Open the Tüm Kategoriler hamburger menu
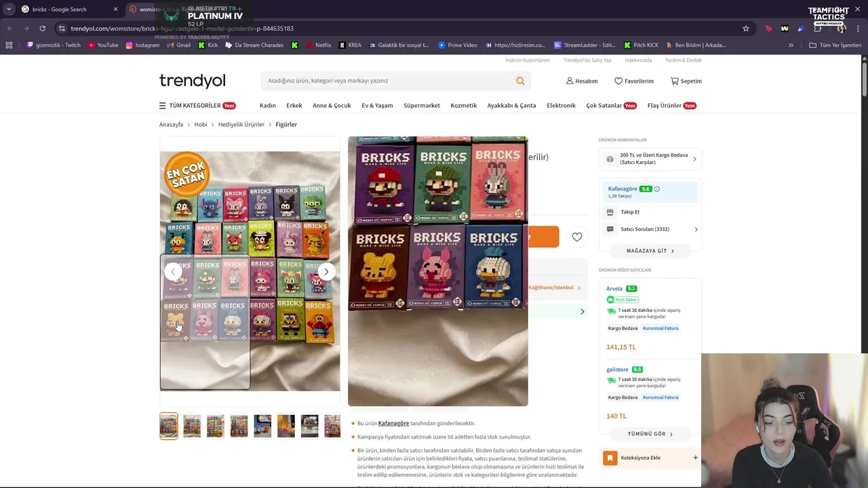This screenshot has width=868, height=488. coord(162,106)
